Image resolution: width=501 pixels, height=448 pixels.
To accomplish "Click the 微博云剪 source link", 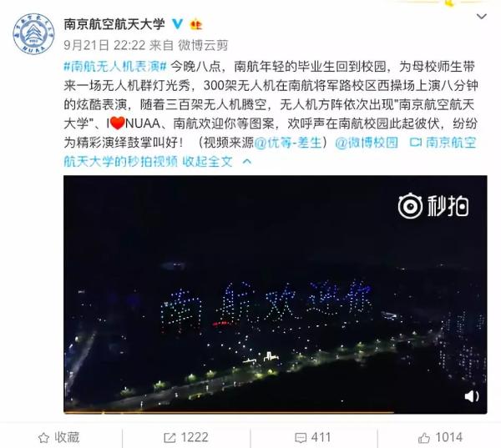I will point(203,45).
